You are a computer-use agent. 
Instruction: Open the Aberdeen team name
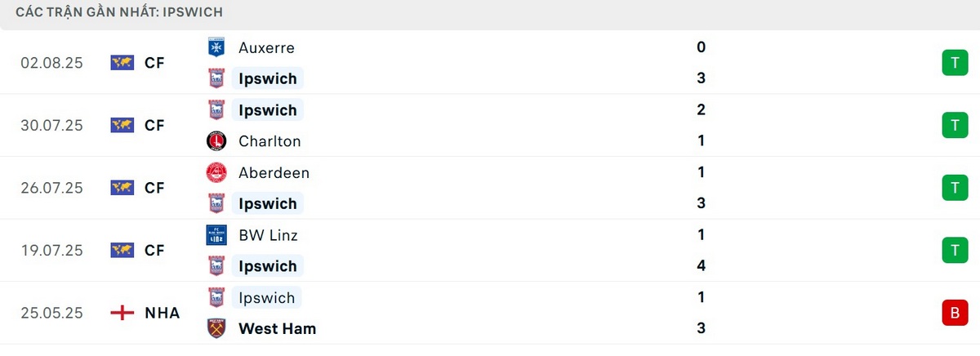click(x=274, y=172)
